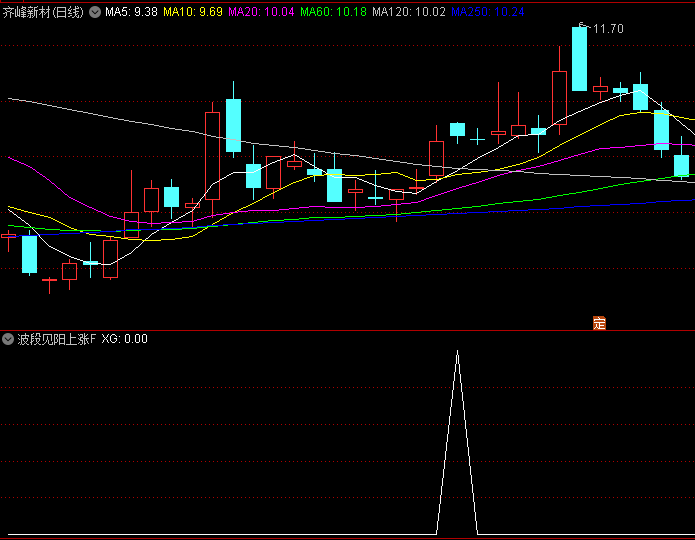Image resolution: width=695 pixels, height=540 pixels.
Task: Expand the 波段见阳上涨F indicator menu arrow
Action: point(8,339)
